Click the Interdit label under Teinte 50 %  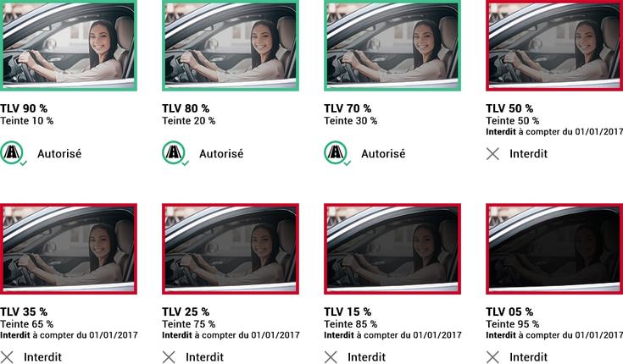[x=528, y=153]
